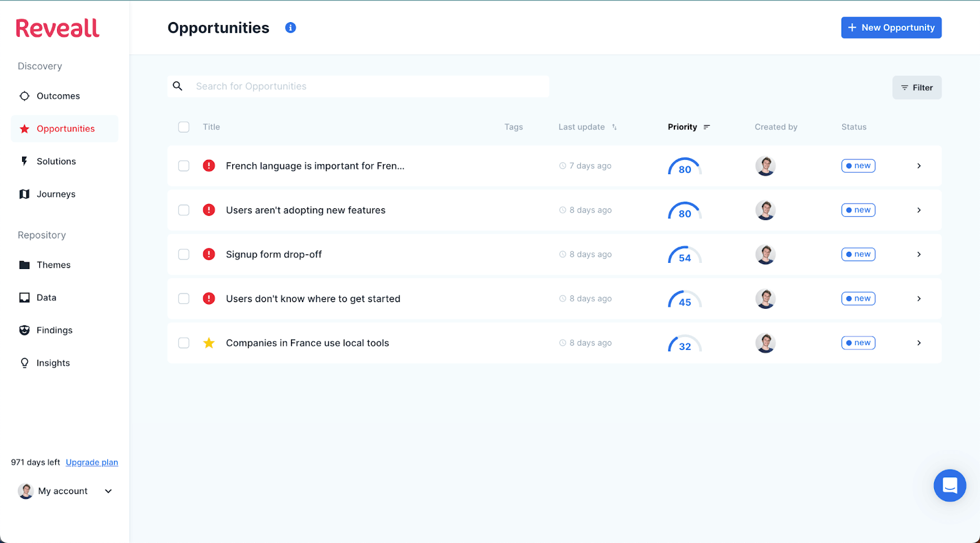Expand the My account dropdown
Screen dimensions: 980x543
pyautogui.click(x=108, y=491)
